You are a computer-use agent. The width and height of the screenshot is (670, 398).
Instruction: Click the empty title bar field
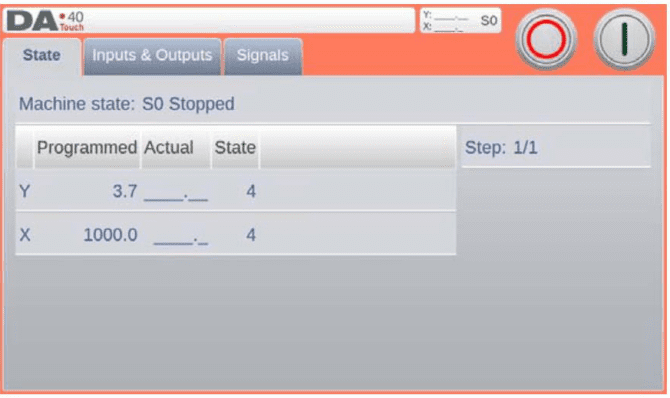tap(250, 20)
